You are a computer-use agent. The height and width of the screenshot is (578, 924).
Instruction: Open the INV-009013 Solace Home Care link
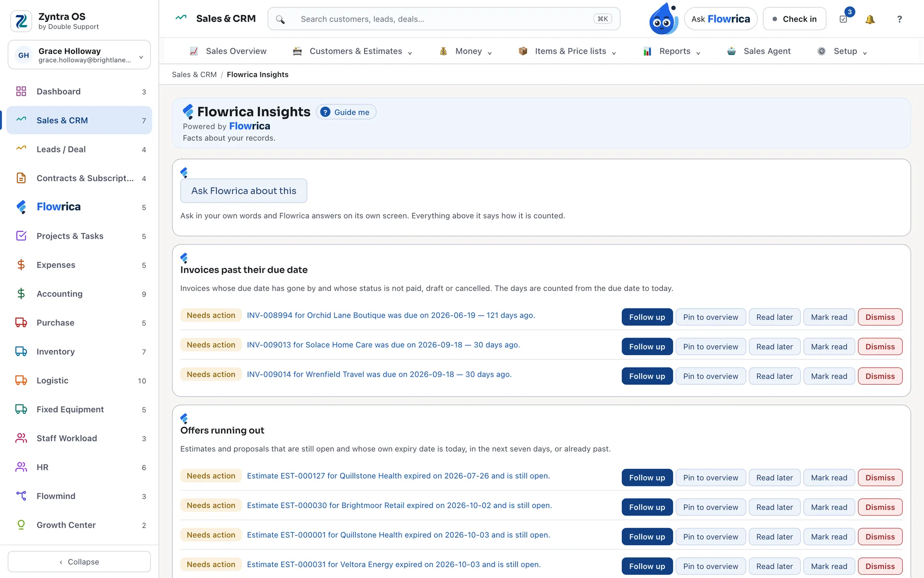383,345
